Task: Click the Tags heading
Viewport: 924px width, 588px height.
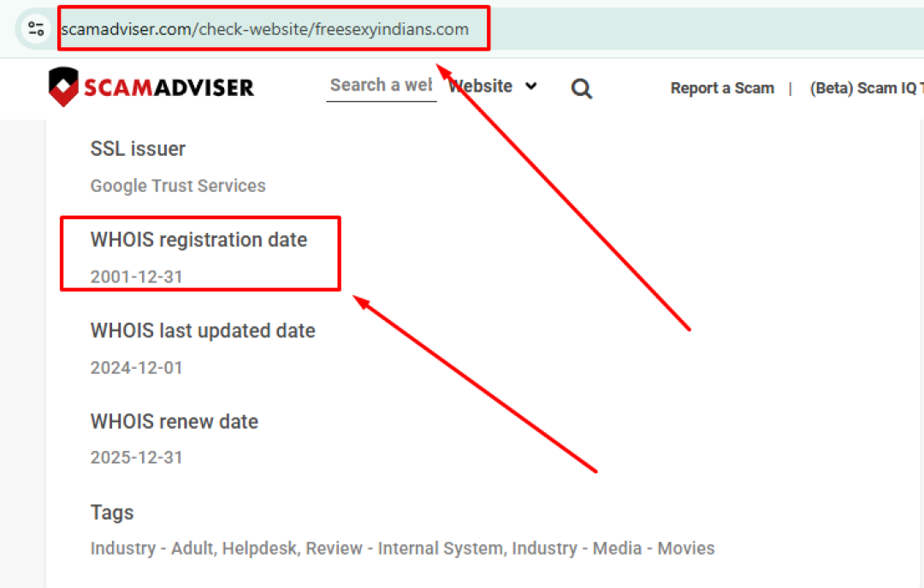Action: click(x=112, y=513)
